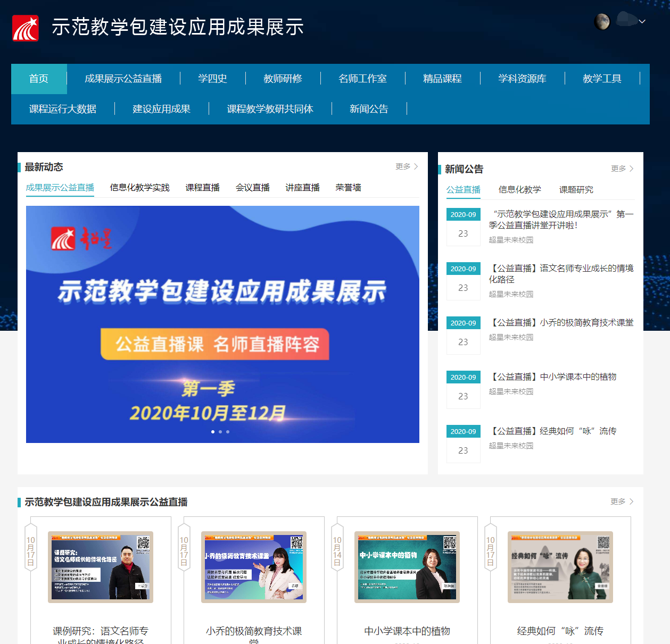Screen dimensions: 670x644
Task: Click date badge beside 经典如何"咏"流传 news
Action: tap(464, 444)
